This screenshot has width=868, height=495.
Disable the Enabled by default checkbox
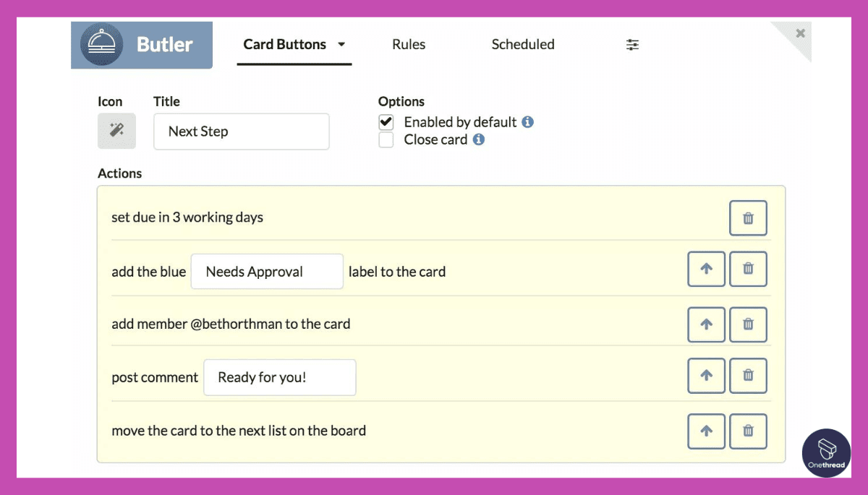(386, 121)
